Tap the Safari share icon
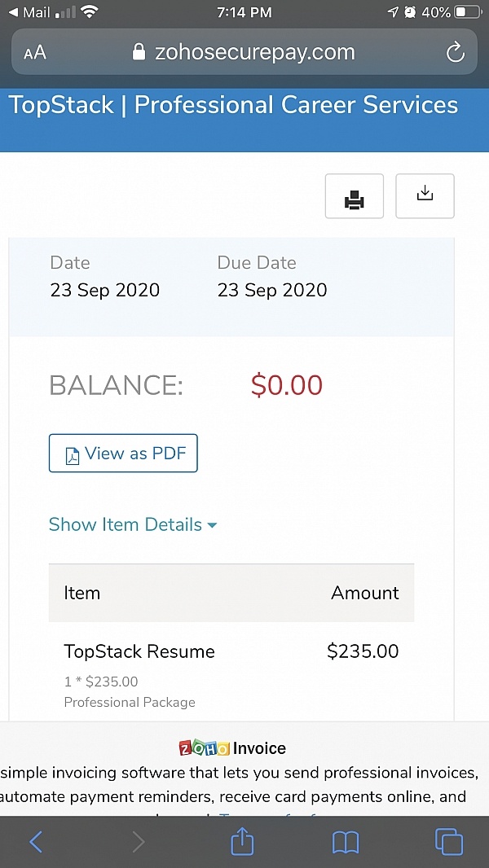 [x=242, y=841]
